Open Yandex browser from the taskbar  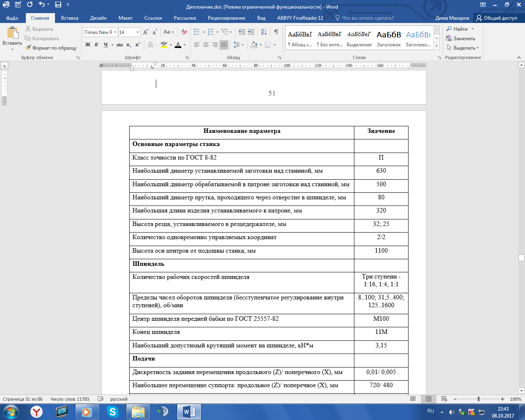coord(37,411)
